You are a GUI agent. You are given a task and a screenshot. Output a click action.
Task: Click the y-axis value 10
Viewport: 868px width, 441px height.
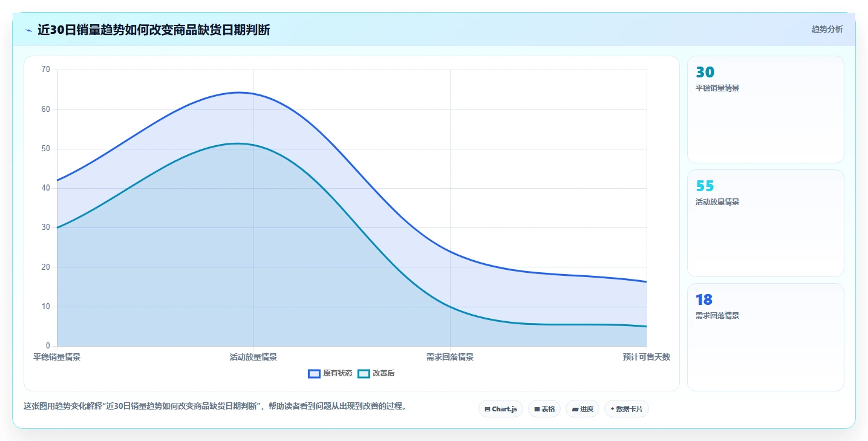click(46, 307)
